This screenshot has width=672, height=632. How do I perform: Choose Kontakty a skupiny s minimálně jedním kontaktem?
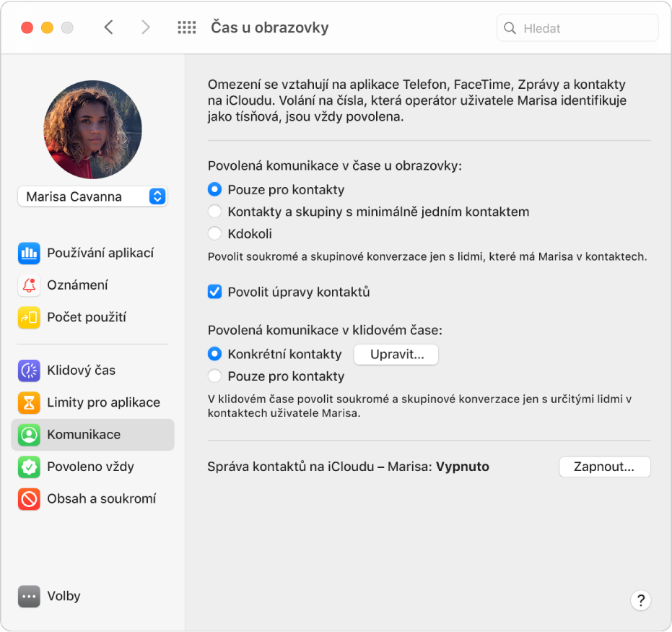pos(214,212)
